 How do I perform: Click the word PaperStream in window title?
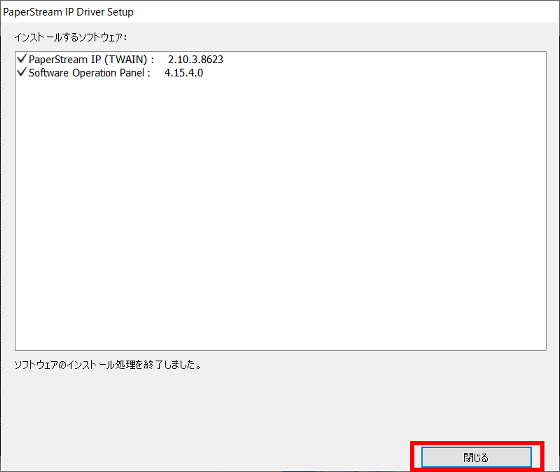pyautogui.click(x=32, y=12)
